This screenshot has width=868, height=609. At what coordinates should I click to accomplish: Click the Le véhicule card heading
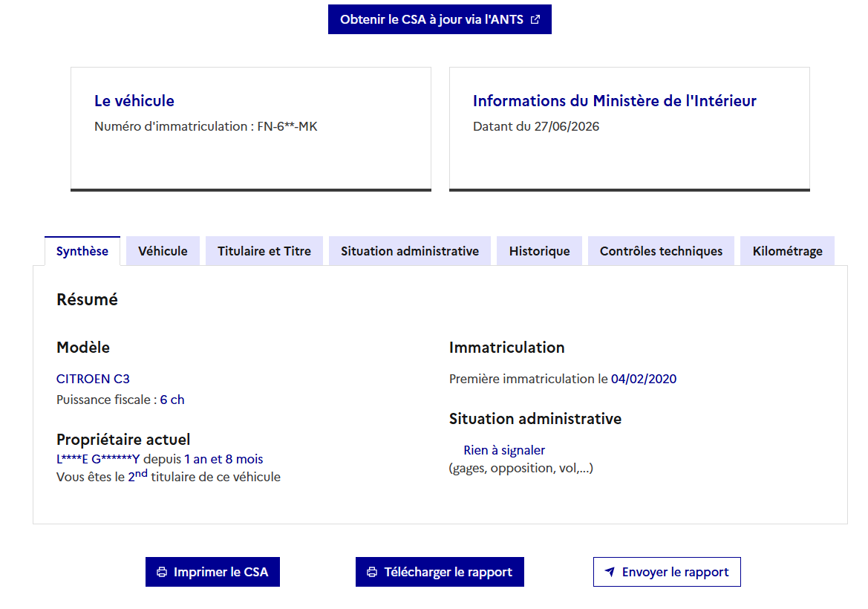(x=134, y=101)
